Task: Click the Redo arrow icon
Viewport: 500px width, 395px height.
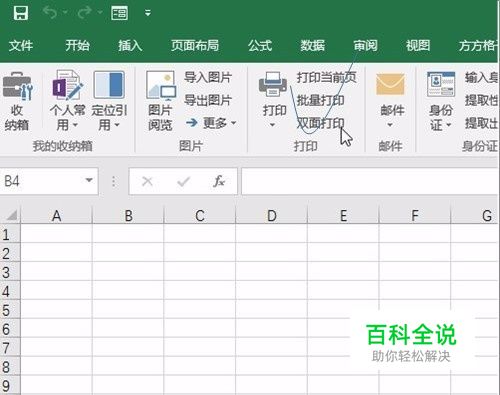Action: click(x=85, y=13)
